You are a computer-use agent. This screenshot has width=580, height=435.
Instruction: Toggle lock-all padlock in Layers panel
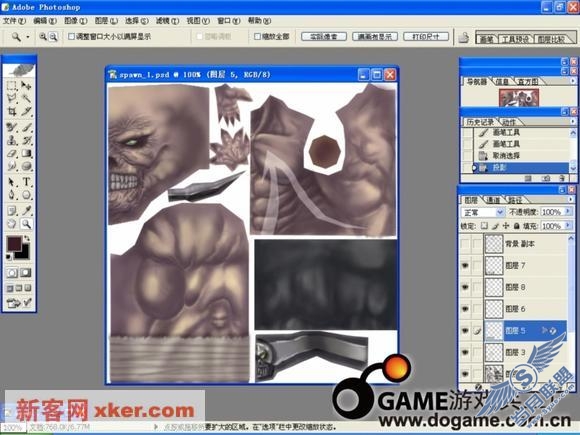pyautogui.click(x=516, y=226)
